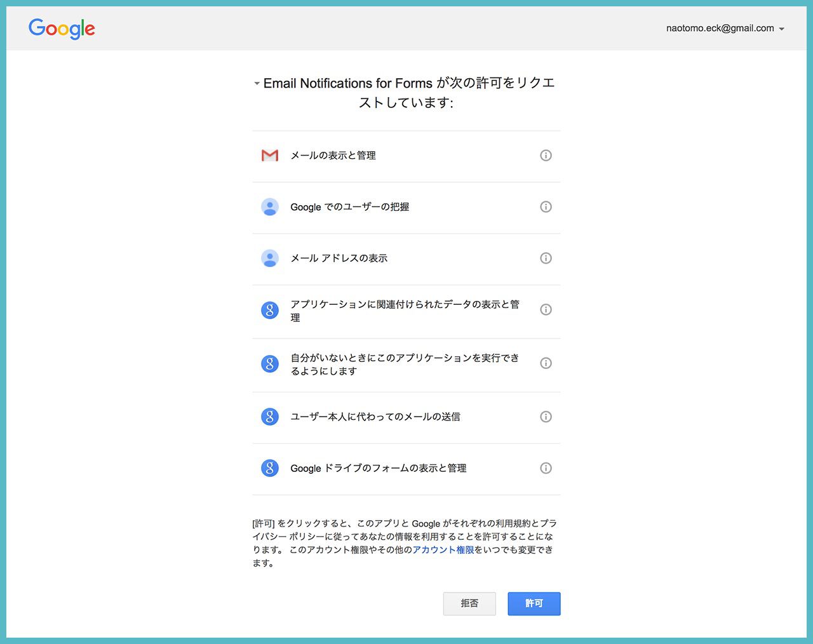The width and height of the screenshot is (813, 644).
Task: Click the profile icon beside メール アドレスの表示
Action: [x=270, y=258]
